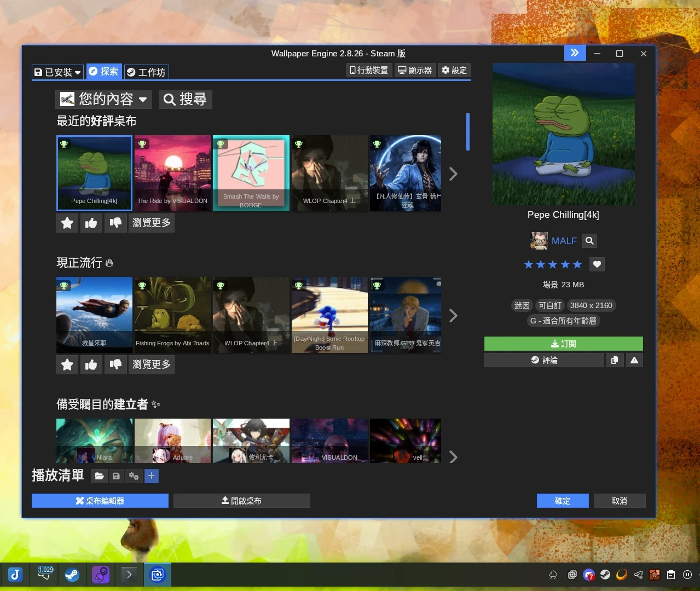Switch to the 工作坊 tab
The image size is (700, 591).
(x=146, y=72)
